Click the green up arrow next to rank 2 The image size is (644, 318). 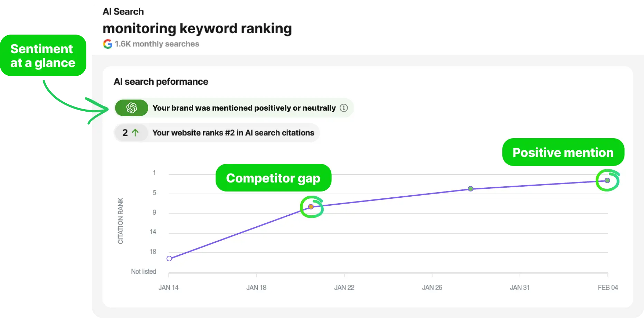coord(135,133)
